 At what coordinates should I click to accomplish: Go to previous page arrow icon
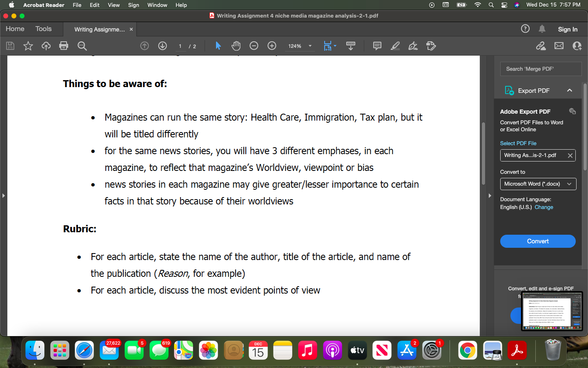tap(145, 46)
